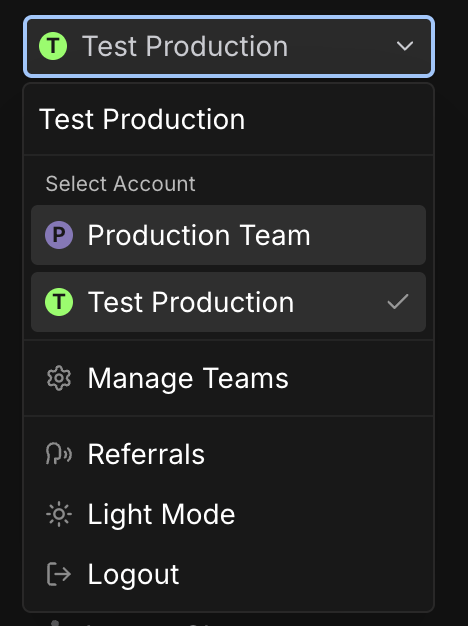This screenshot has height=626, width=468.
Task: Click the green T avatar in the account list
Action: pos(59,302)
